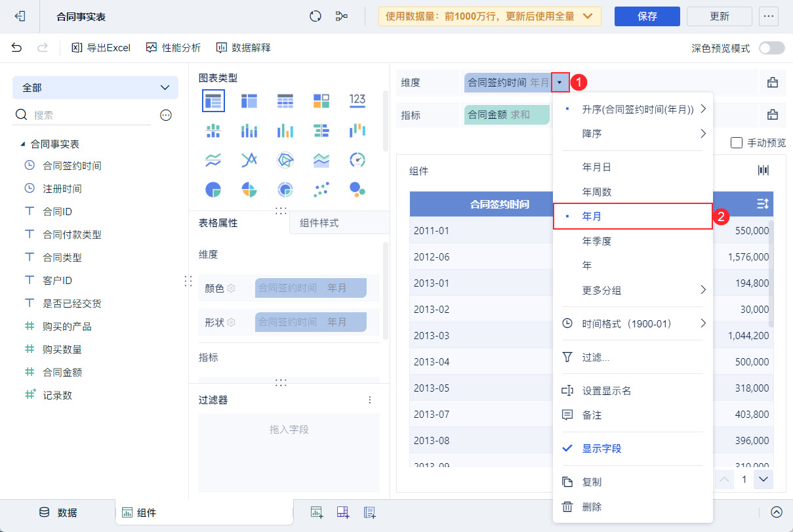This screenshot has height=532, width=793.
Task: Choose 年季度 grouping
Action: 633,241
